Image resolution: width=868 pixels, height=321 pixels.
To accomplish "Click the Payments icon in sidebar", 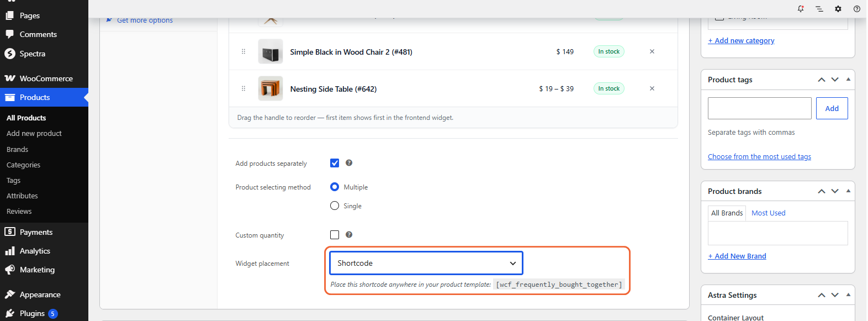I will [x=10, y=232].
